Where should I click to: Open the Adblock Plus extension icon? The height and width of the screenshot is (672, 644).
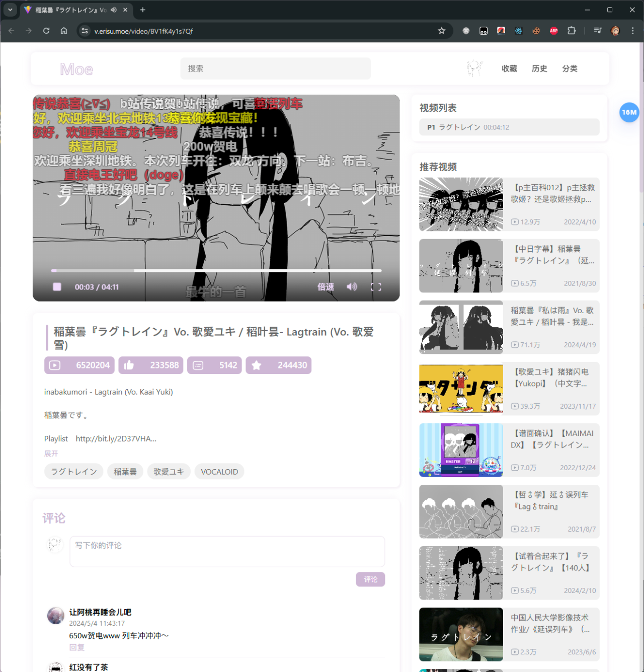[553, 31]
